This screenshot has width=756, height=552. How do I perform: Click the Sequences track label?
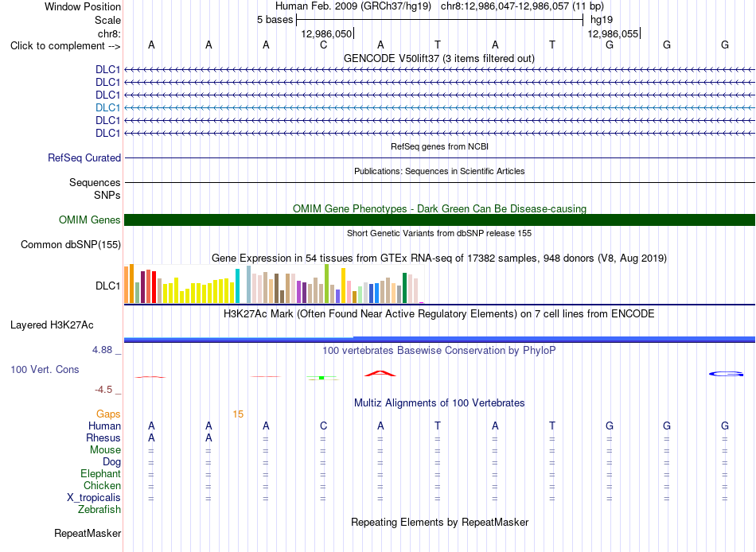pyautogui.click(x=95, y=182)
